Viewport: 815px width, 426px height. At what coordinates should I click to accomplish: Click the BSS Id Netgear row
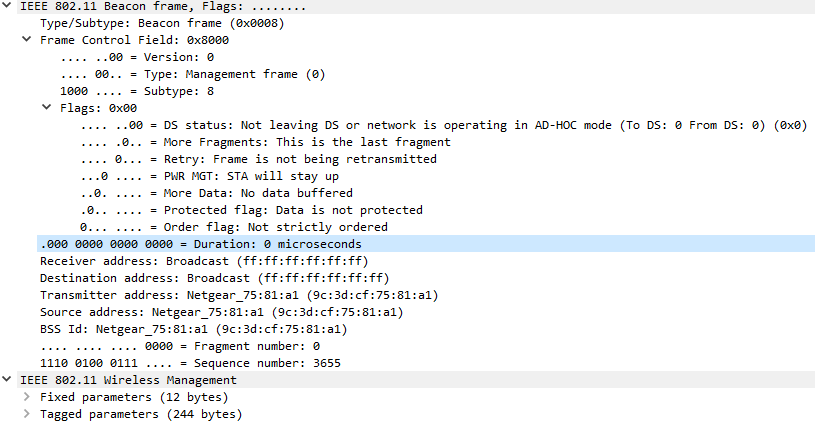tap(193, 329)
